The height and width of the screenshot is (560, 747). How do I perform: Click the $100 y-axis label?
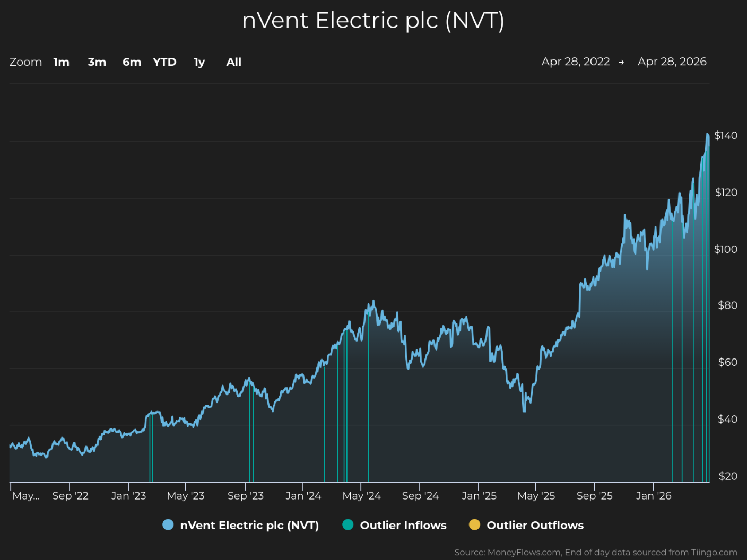pyautogui.click(x=726, y=249)
